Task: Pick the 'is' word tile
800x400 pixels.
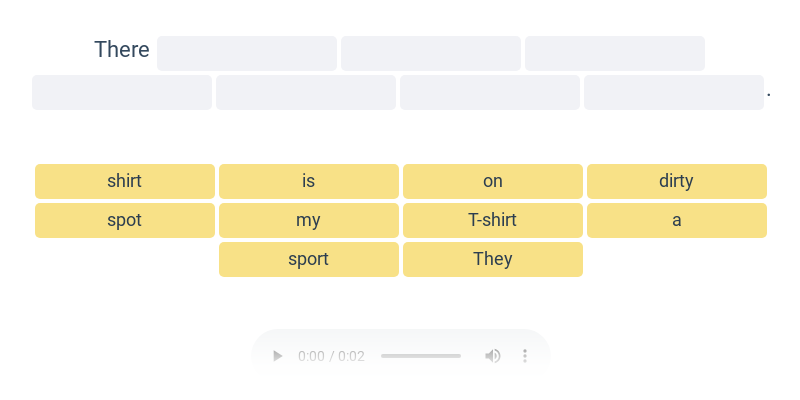Action: [x=309, y=181]
